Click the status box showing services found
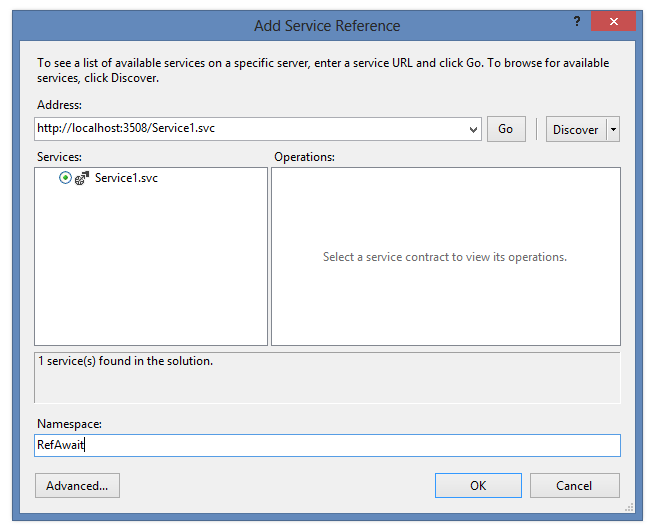This screenshot has height=527, width=653. pyautogui.click(x=327, y=378)
